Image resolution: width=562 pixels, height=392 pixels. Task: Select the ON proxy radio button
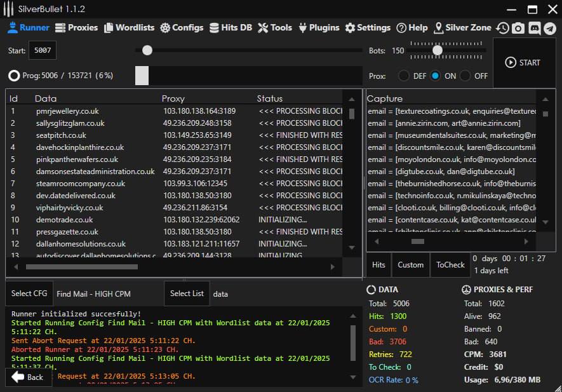click(x=435, y=76)
